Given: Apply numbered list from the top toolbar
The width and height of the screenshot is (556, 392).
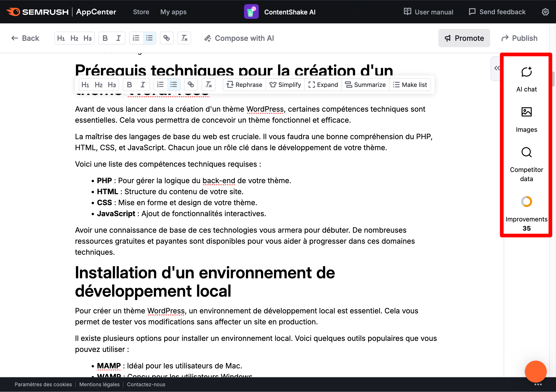Looking at the screenshot, I should click(136, 38).
